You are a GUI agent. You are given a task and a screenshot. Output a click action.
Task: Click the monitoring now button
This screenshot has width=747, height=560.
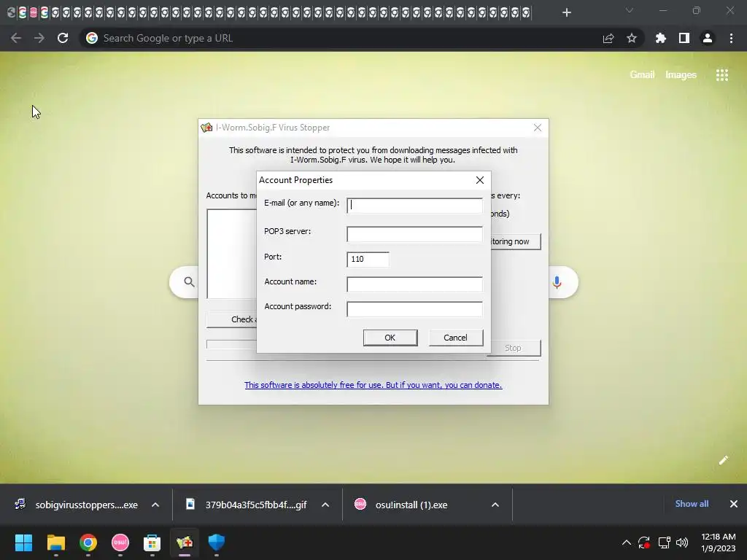[516, 241]
